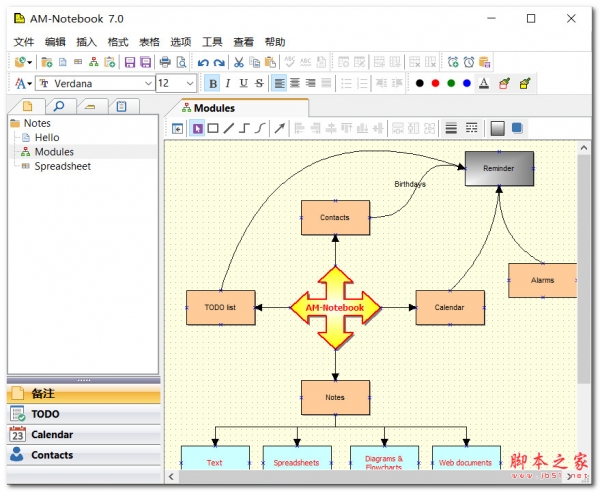Open the 表格 menu

[x=149, y=42]
